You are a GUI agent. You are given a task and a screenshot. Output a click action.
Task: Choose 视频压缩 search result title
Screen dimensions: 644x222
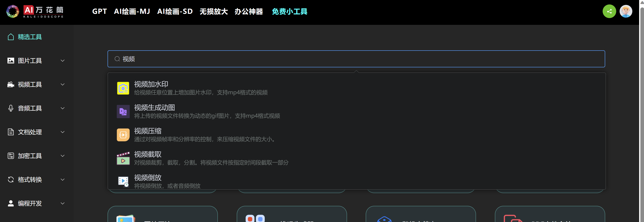pyautogui.click(x=148, y=131)
